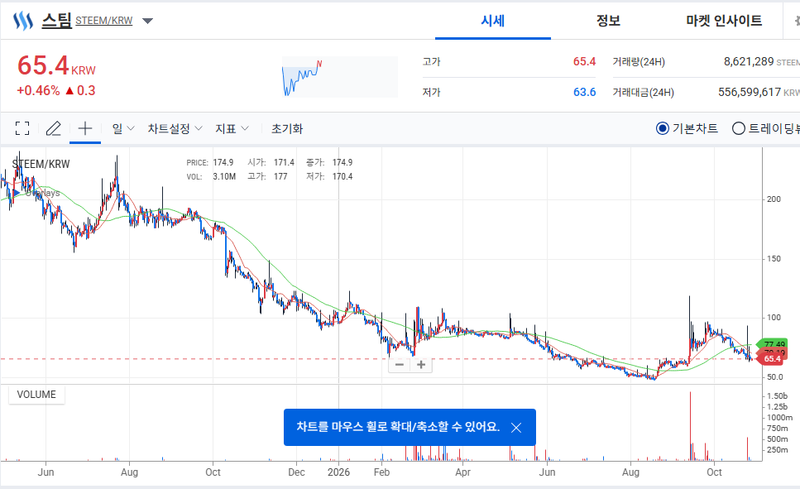Click the STEEM/KRW chart title label
The height and width of the screenshot is (489, 800).
pos(41,164)
